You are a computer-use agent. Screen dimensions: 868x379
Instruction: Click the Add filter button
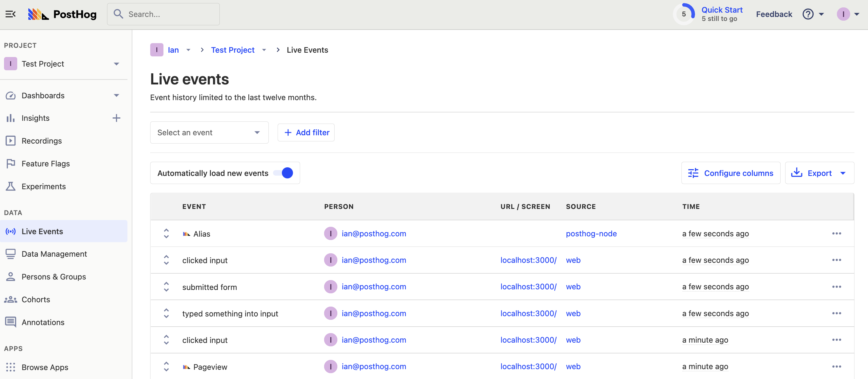pyautogui.click(x=306, y=132)
